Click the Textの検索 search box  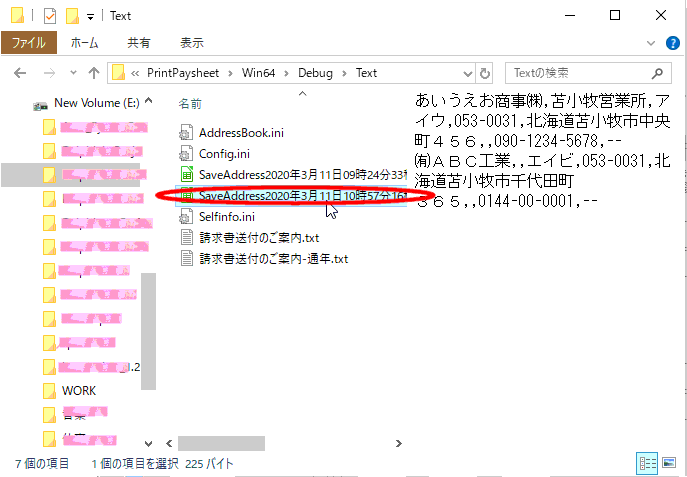tap(580, 73)
